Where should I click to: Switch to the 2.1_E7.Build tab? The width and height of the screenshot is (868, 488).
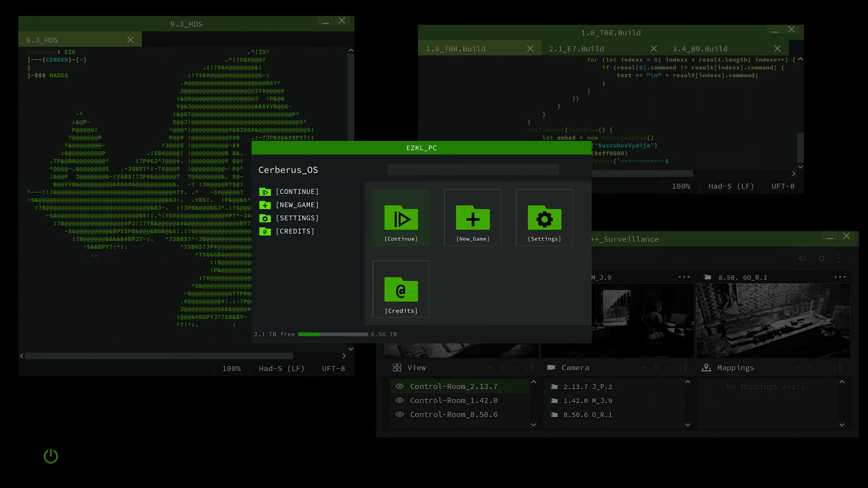click(x=576, y=49)
